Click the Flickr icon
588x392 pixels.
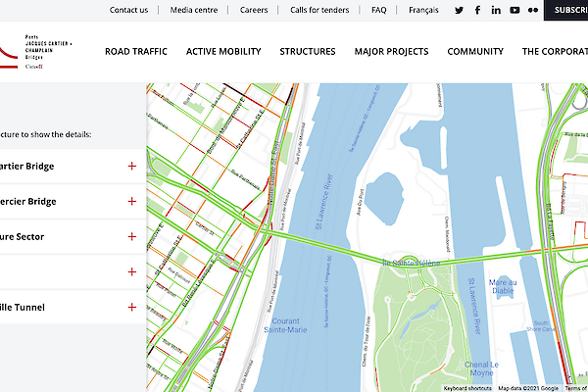[532, 10]
